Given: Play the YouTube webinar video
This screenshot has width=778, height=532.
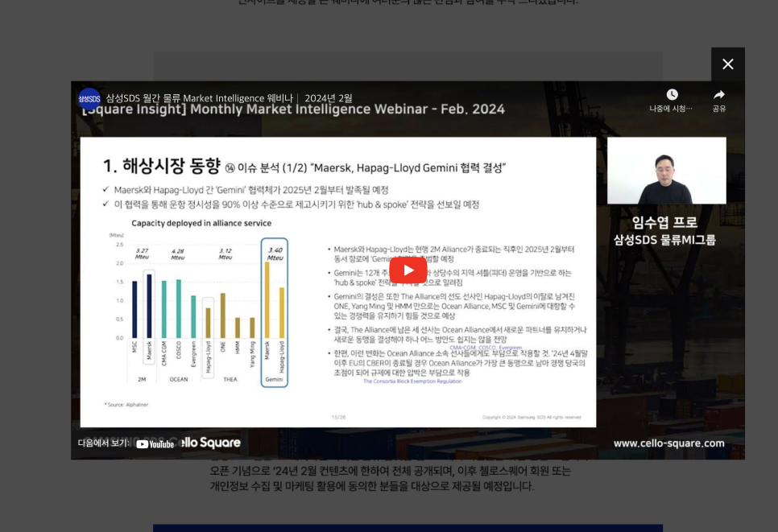Looking at the screenshot, I should point(408,270).
